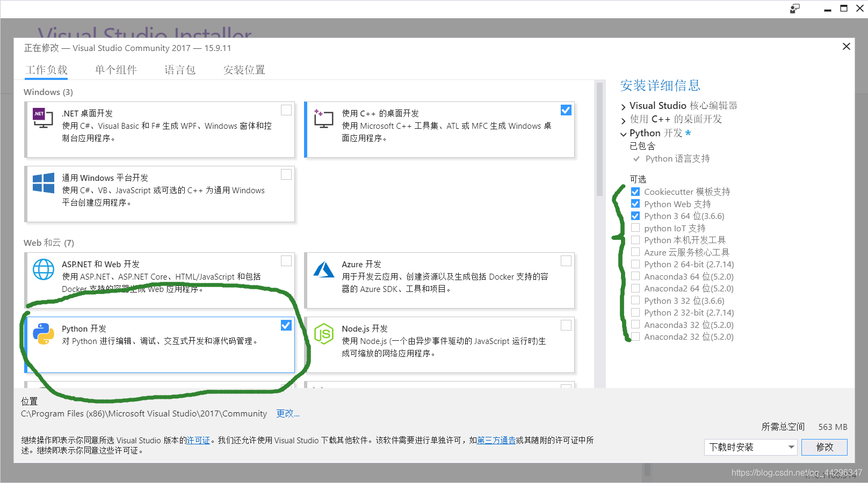Click the 563 MB total space value

[x=833, y=427]
